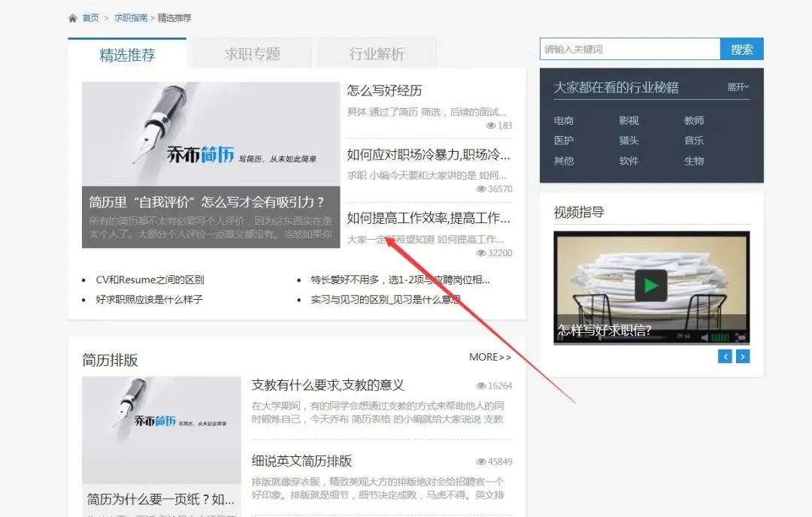The width and height of the screenshot is (812, 517).
Task: Click the home icon in the breadcrumb
Action: [73, 18]
